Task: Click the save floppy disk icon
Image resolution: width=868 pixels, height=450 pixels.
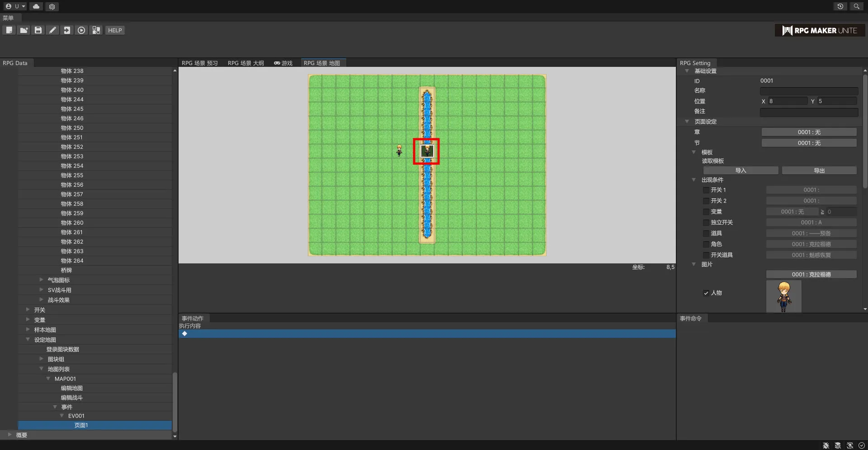Action: click(38, 30)
